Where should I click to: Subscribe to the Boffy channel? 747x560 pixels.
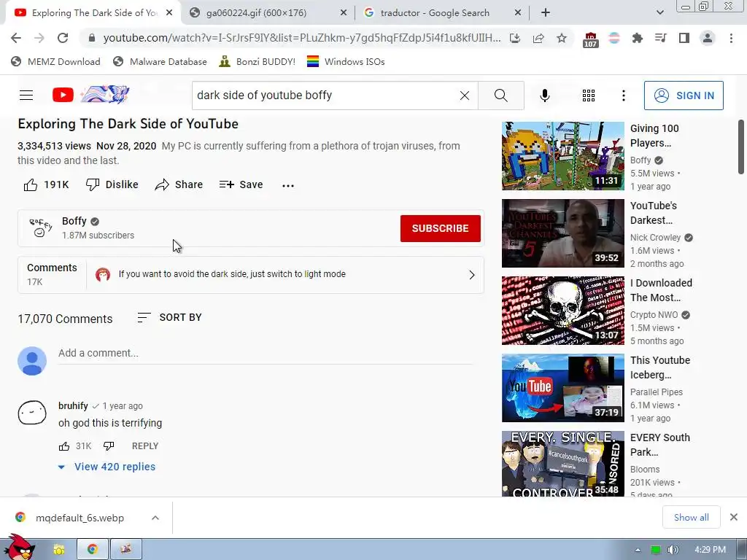click(440, 228)
